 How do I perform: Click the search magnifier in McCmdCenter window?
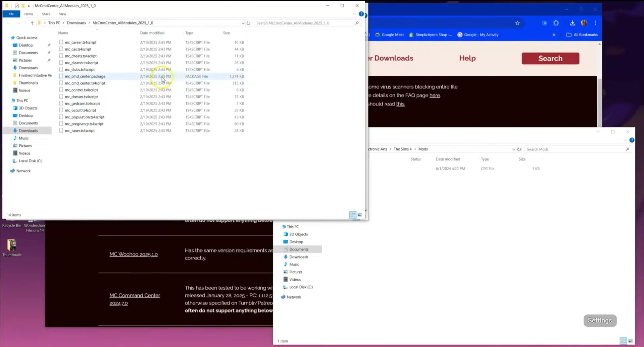click(x=357, y=23)
